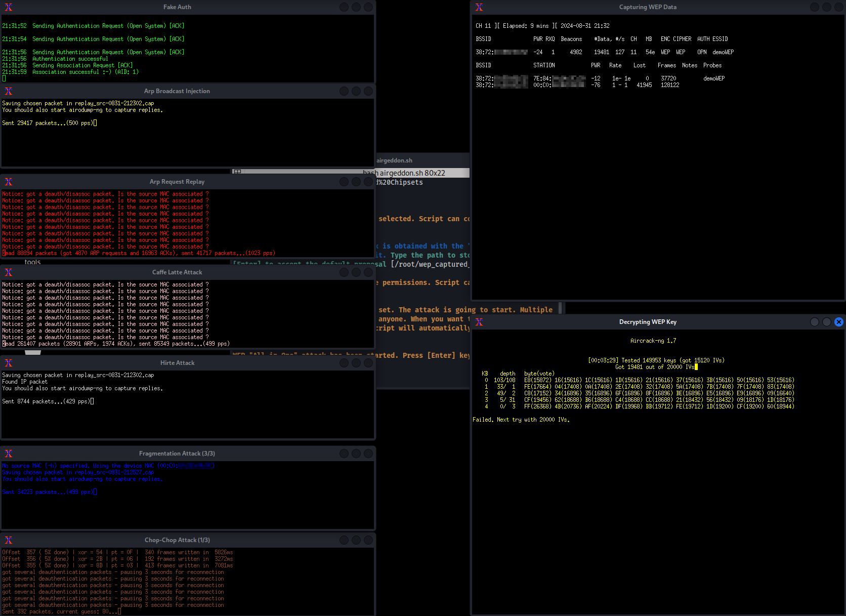This screenshot has height=616, width=846.
Task: Click 'Failed. Next try with 20000 IVs.' message
Action: pyautogui.click(x=521, y=420)
